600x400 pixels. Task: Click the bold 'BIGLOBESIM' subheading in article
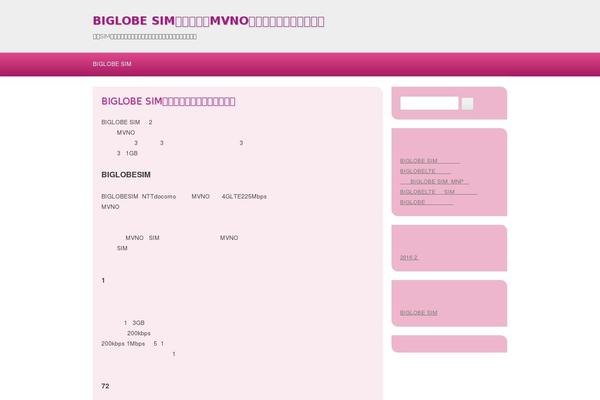tap(126, 175)
